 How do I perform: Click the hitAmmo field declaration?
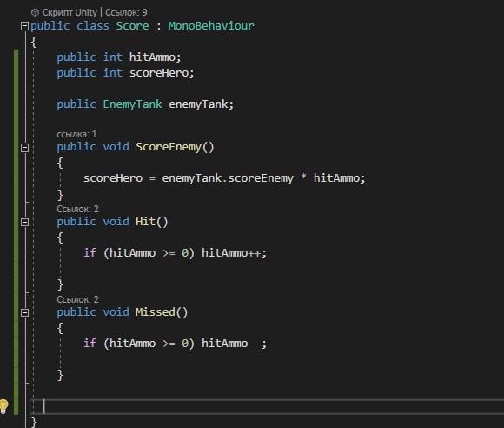152,57
